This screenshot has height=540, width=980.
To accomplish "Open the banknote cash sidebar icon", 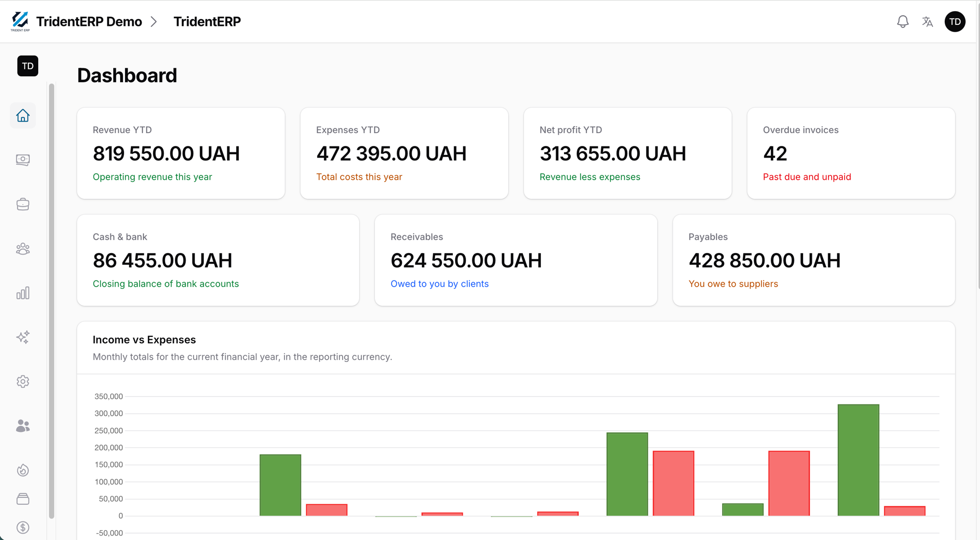I will coord(23,160).
